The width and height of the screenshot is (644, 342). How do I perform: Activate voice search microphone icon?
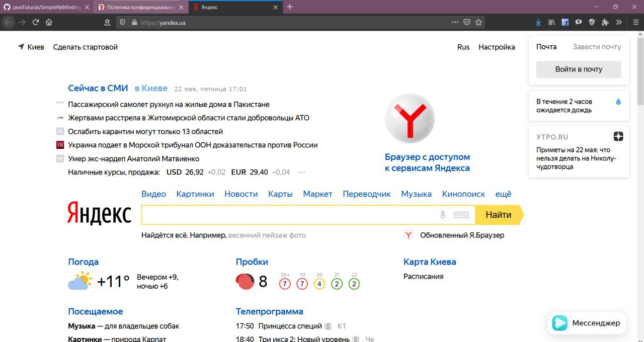(x=443, y=215)
